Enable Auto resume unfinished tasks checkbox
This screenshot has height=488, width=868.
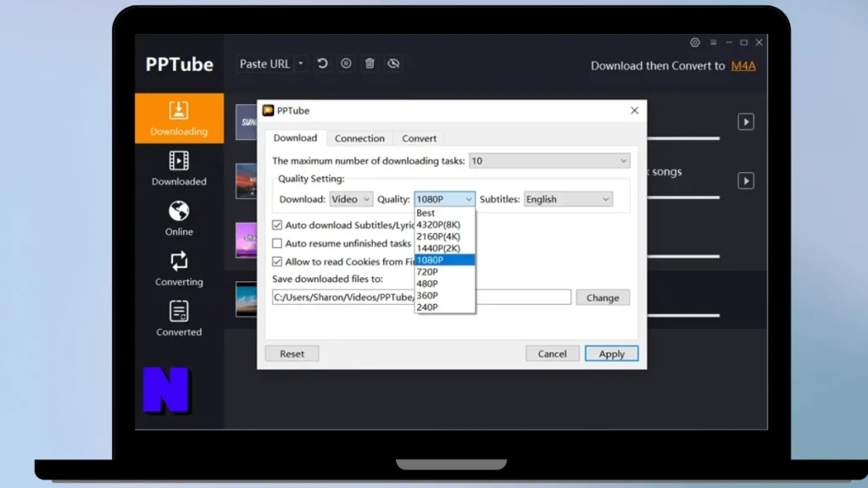(277, 243)
